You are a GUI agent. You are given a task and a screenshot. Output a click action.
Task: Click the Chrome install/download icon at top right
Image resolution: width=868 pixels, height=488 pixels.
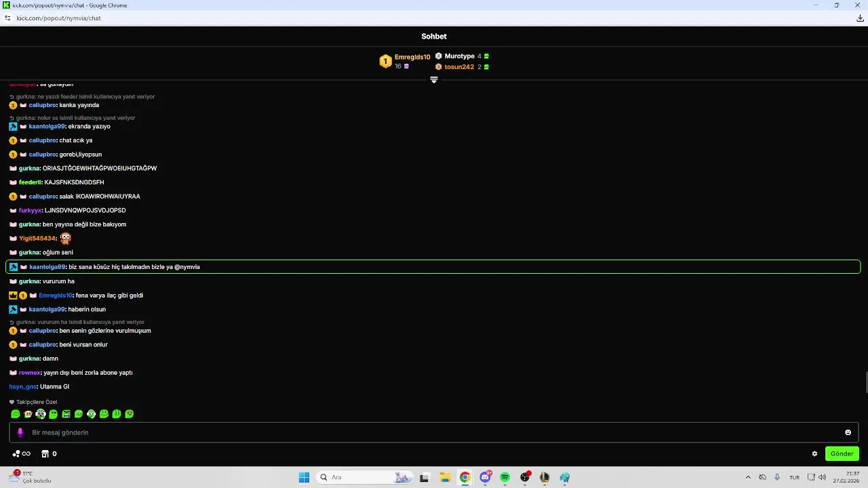point(860,18)
